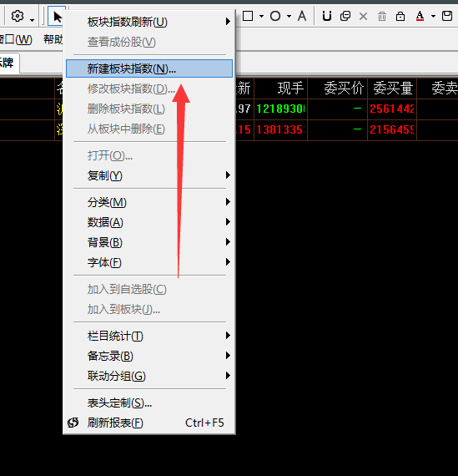This screenshot has width=458, height=476.
Task: Open the 联动分组(G) submenu
Action: point(149,376)
